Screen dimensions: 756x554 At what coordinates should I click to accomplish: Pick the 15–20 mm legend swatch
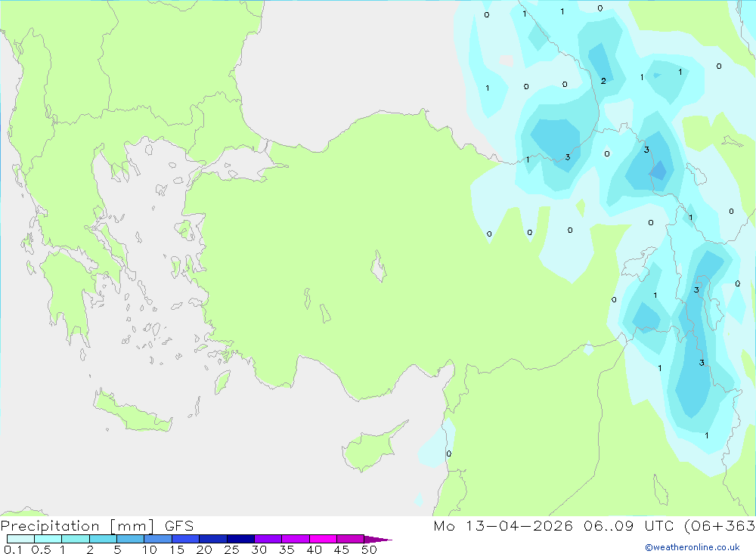pyautogui.click(x=186, y=539)
